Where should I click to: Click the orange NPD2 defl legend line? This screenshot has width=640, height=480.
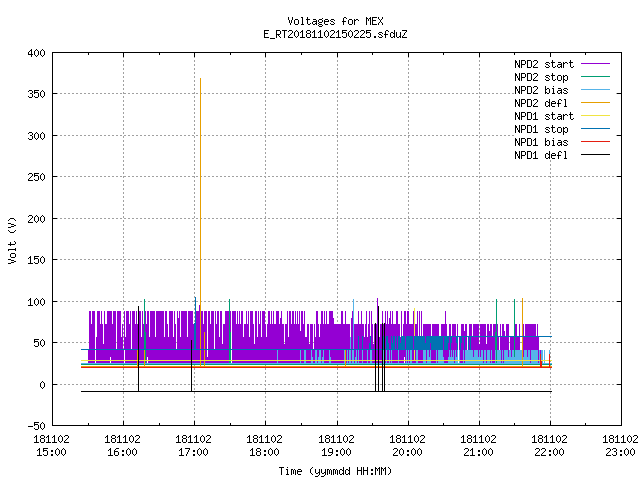coord(595,103)
